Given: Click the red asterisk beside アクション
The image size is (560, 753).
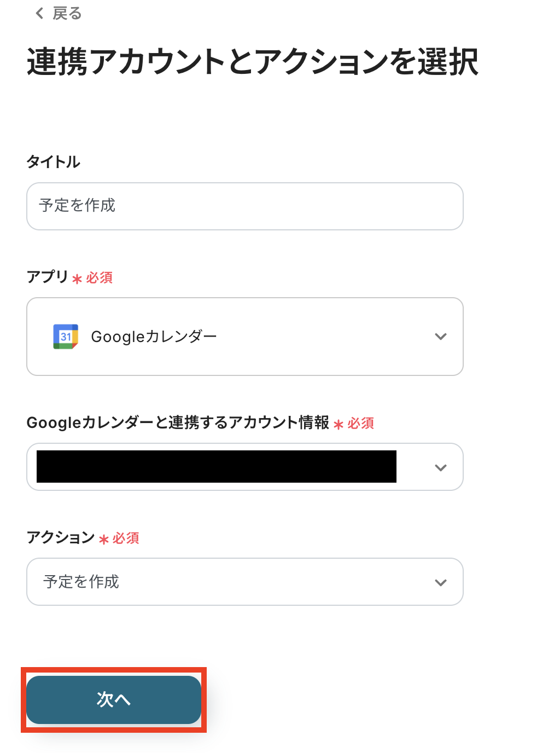Looking at the screenshot, I should [x=104, y=539].
